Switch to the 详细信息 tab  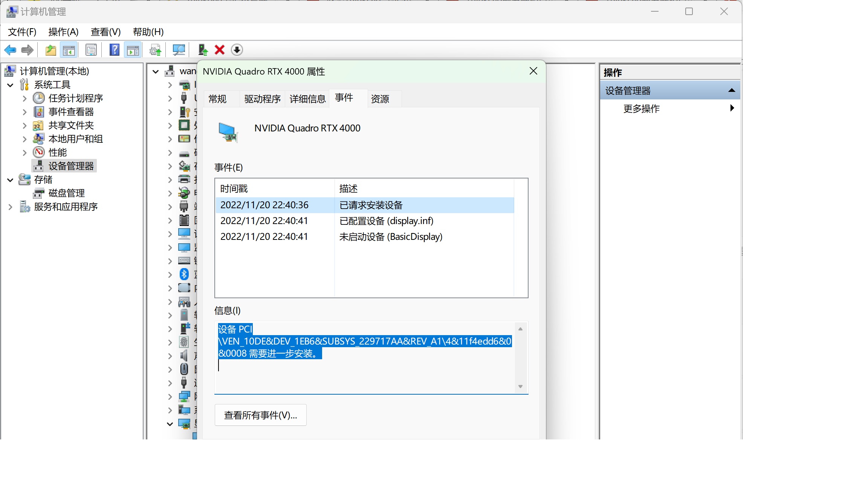pyautogui.click(x=307, y=99)
